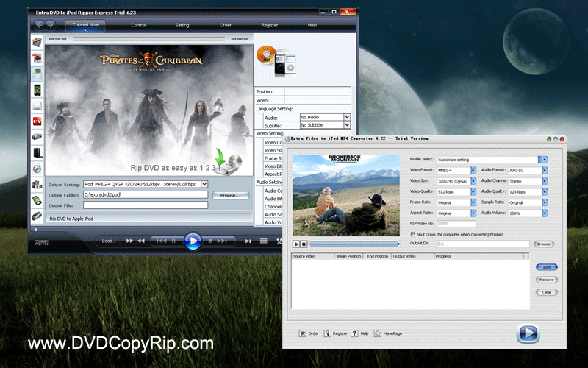Toggle Shut Down computer when converting finished
Screen dimensions: 588x368
(x=413, y=234)
